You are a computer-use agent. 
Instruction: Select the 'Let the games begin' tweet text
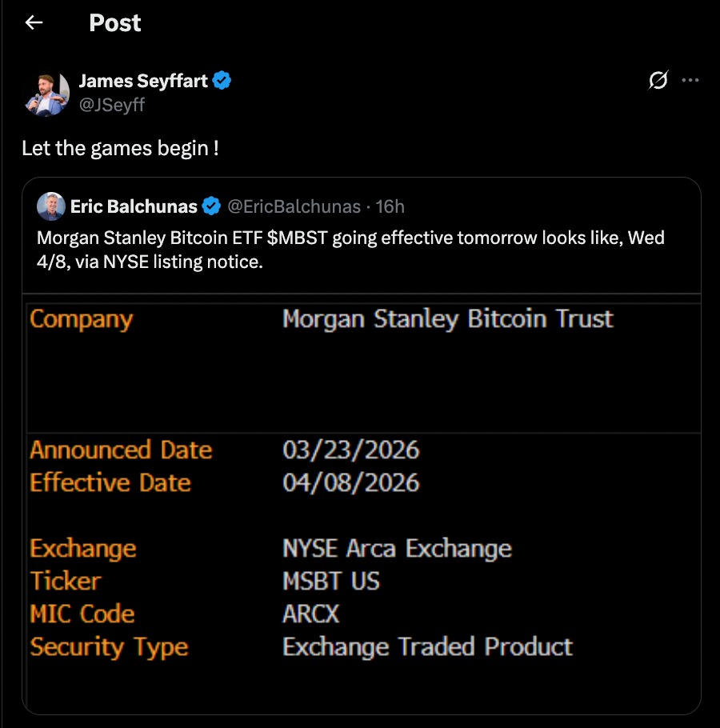pyautogui.click(x=122, y=148)
